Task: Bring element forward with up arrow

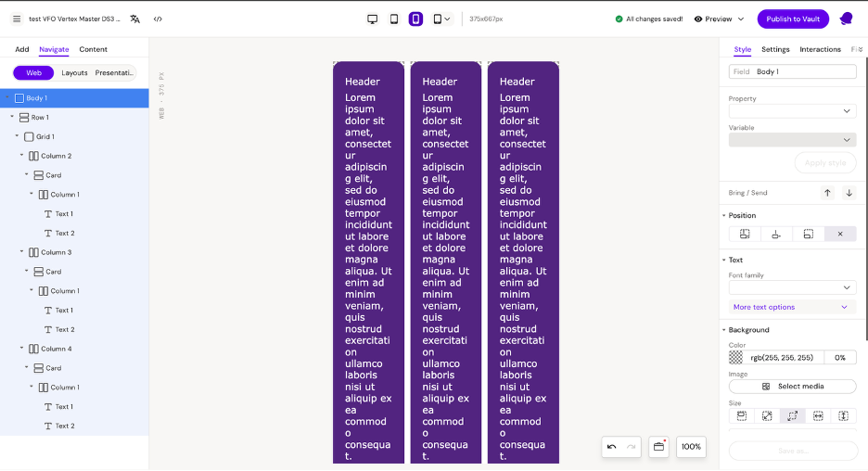Action: [828, 193]
